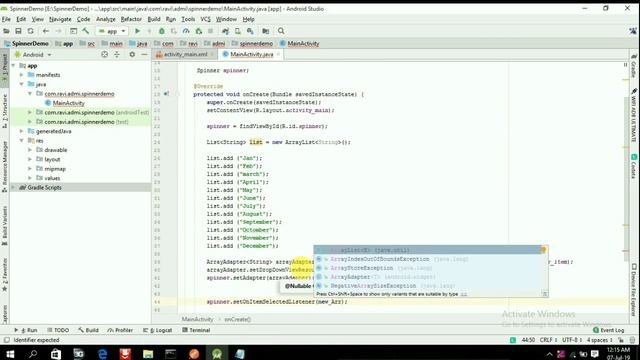Collapse the app module tree node
Viewport: 640px width, 360px height.
[x=13, y=66]
